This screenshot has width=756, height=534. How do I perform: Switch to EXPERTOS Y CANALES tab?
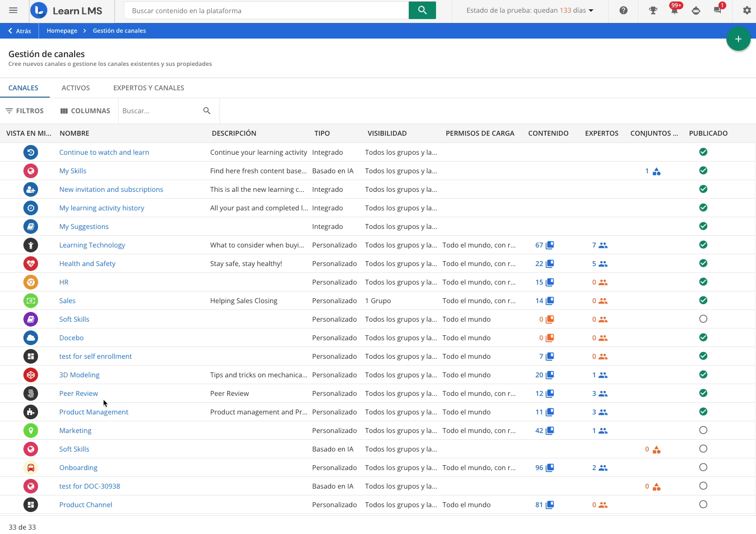(149, 88)
